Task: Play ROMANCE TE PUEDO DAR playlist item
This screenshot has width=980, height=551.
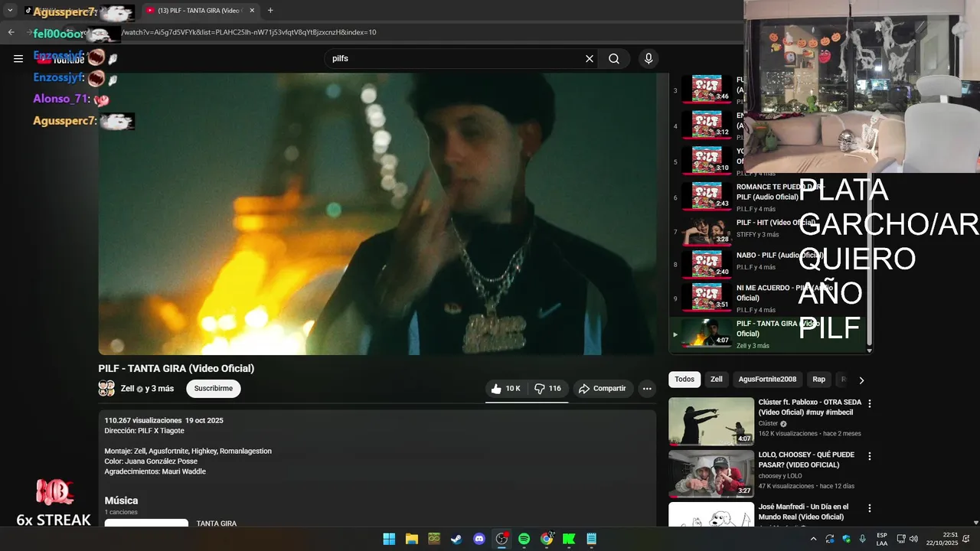Action: [x=769, y=197]
